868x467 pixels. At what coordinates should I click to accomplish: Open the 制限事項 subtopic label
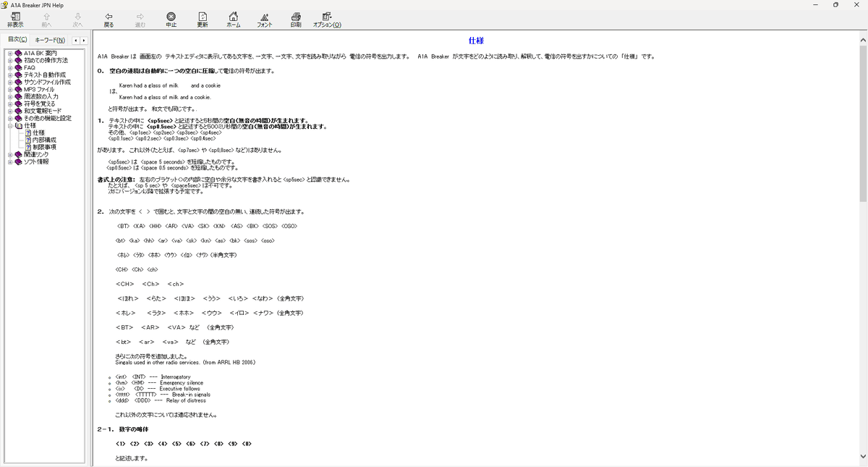point(45,147)
